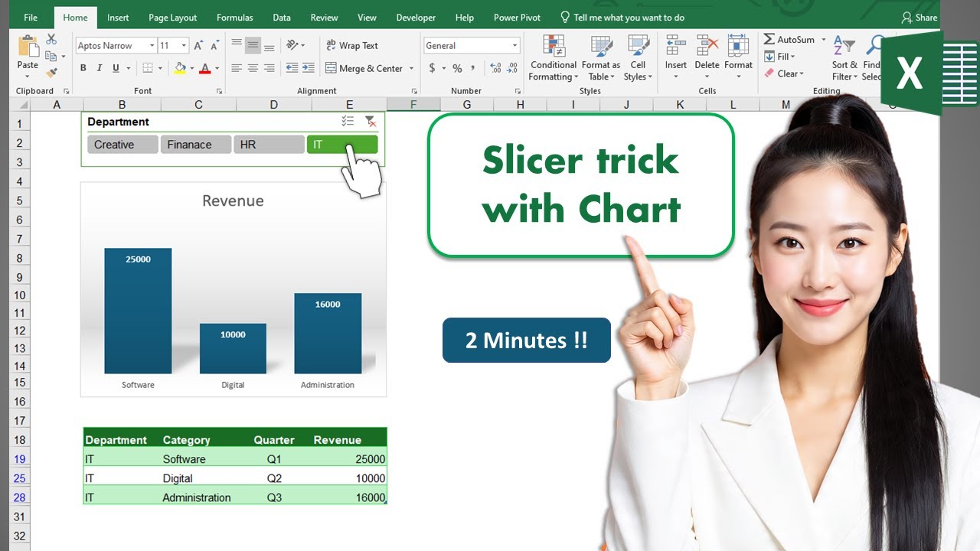This screenshot has height=551, width=980.
Task: Click Decrease Indent icon
Action: [x=292, y=68]
